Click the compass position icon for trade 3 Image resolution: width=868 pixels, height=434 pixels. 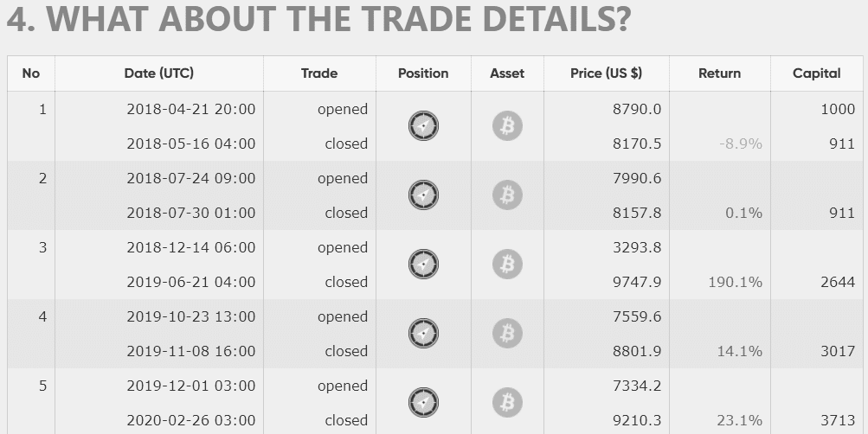click(423, 265)
